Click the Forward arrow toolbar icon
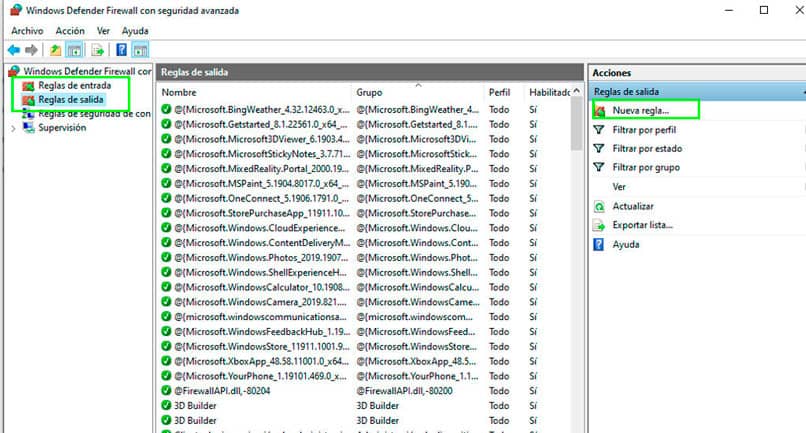The width and height of the screenshot is (806, 433). tap(31, 50)
